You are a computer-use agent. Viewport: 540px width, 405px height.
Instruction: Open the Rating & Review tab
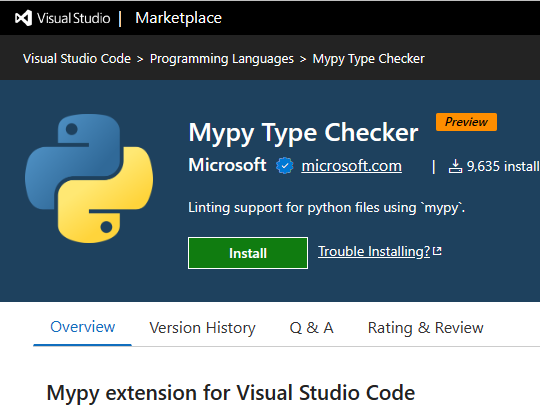tap(426, 328)
